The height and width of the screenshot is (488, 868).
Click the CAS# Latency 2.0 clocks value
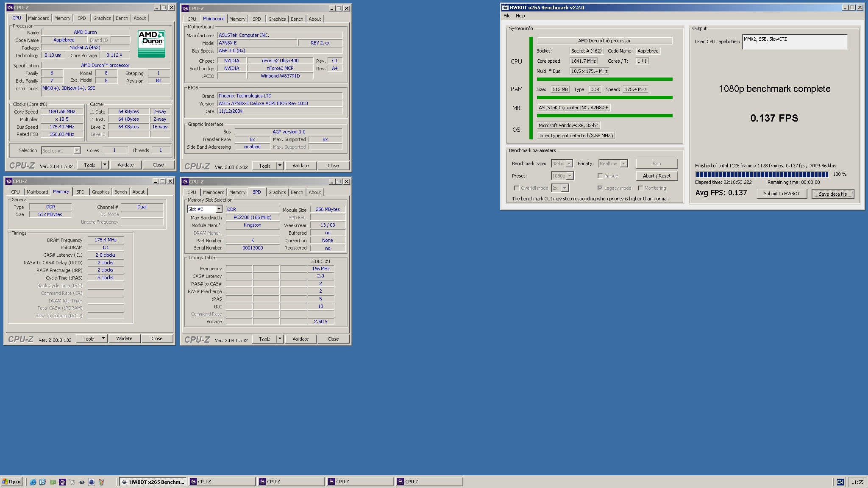[106, 255]
